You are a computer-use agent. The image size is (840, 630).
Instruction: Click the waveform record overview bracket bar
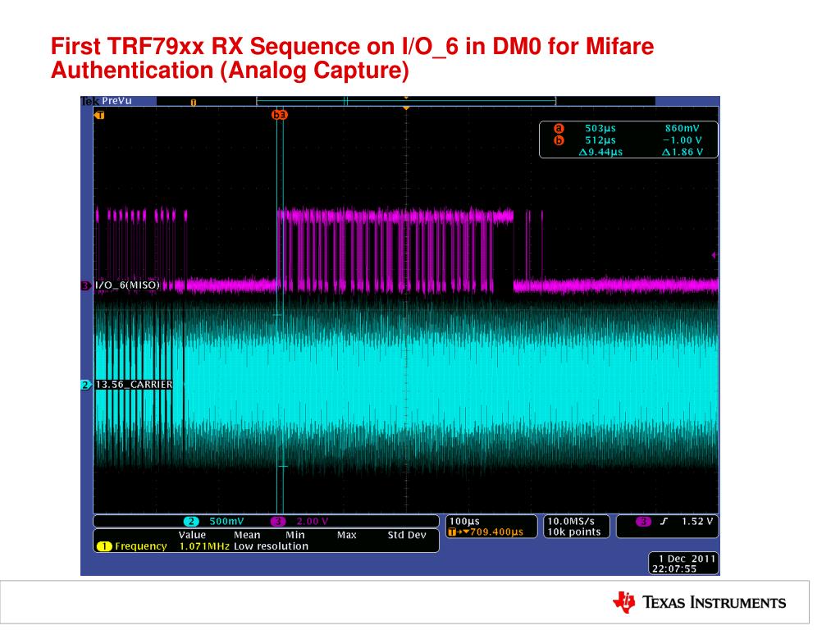coord(406,101)
